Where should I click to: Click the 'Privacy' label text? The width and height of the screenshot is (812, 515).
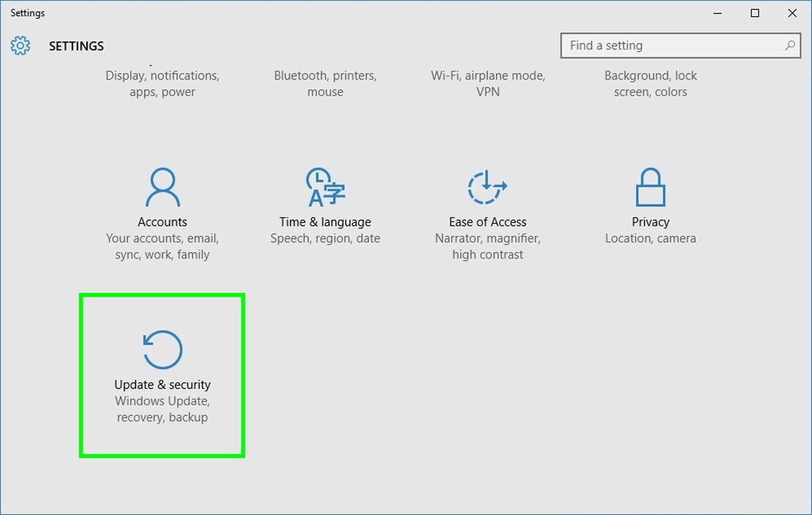tap(650, 222)
